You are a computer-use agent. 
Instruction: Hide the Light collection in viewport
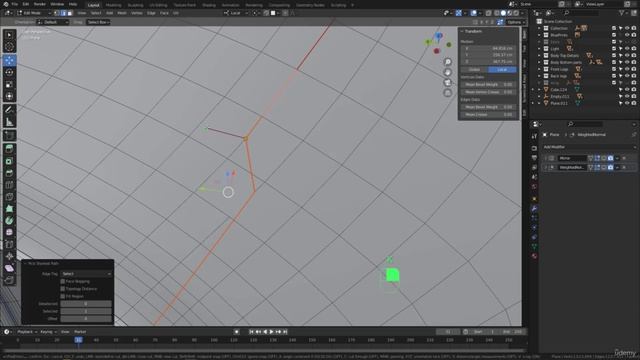click(x=627, y=49)
